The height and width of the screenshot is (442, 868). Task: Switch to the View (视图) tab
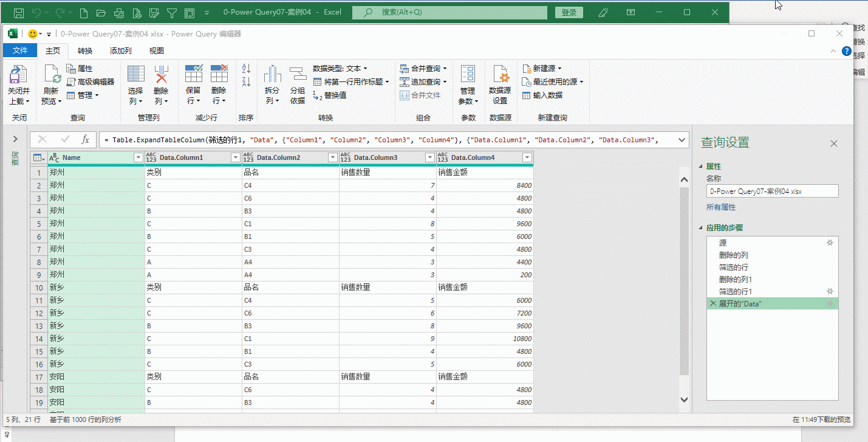coord(157,51)
